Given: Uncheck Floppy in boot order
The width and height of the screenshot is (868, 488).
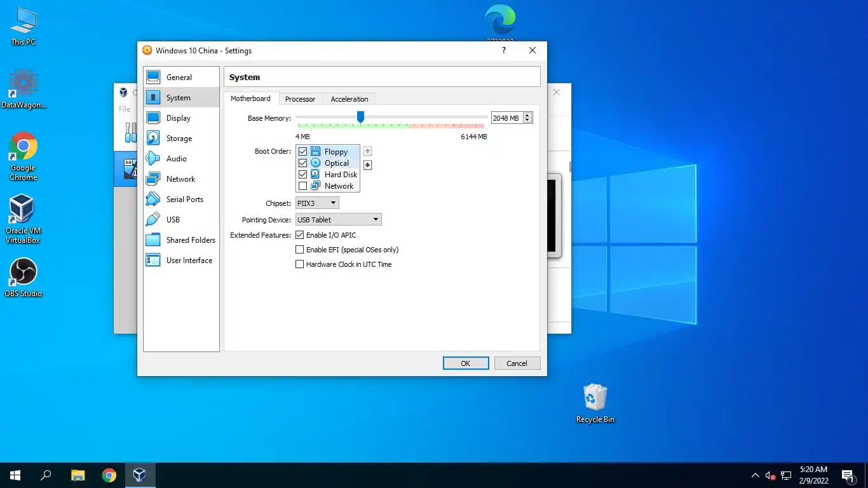Looking at the screenshot, I should pos(302,152).
